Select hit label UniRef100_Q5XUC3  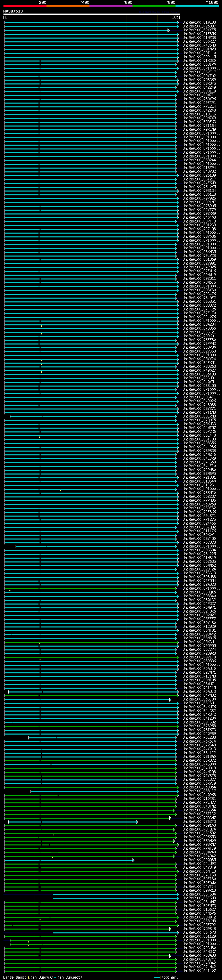pyautogui.click(x=199, y=424)
